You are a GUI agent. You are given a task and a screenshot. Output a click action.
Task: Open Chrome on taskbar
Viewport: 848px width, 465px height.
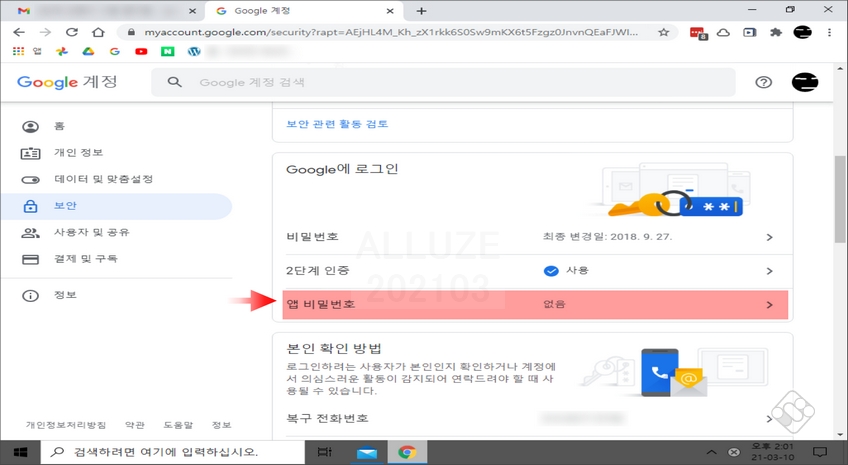click(407, 452)
